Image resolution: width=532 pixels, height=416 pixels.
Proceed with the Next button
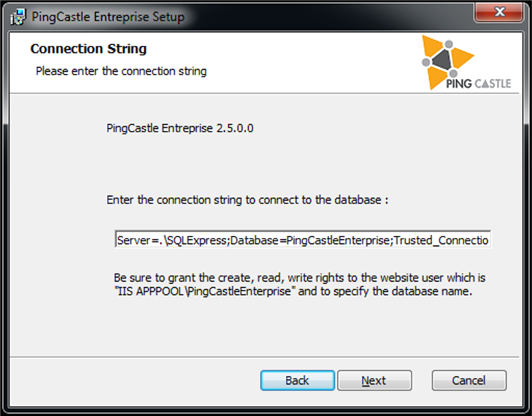pos(374,380)
